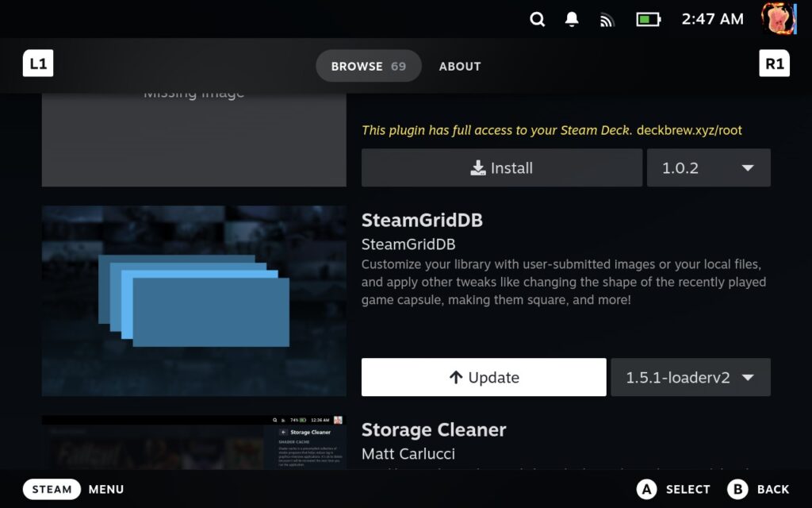Open notifications bell icon
This screenshot has height=508, width=812.
point(572,19)
